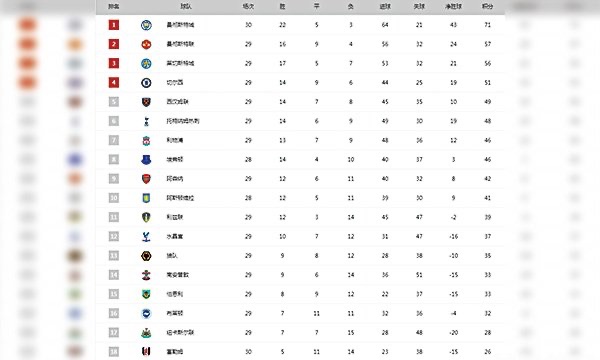Screen dimensions: 600x360
Task: Click the Manchester United red crest icon
Action: tap(146, 44)
